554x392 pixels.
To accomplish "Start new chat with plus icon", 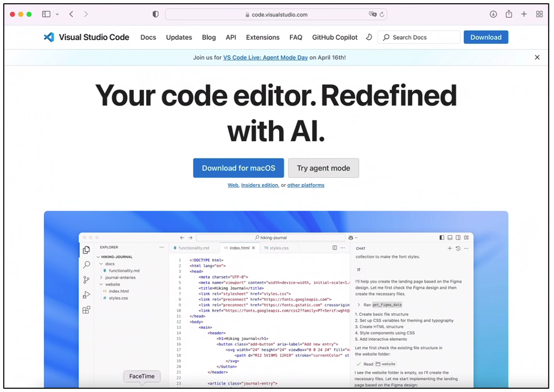I will 450,248.
